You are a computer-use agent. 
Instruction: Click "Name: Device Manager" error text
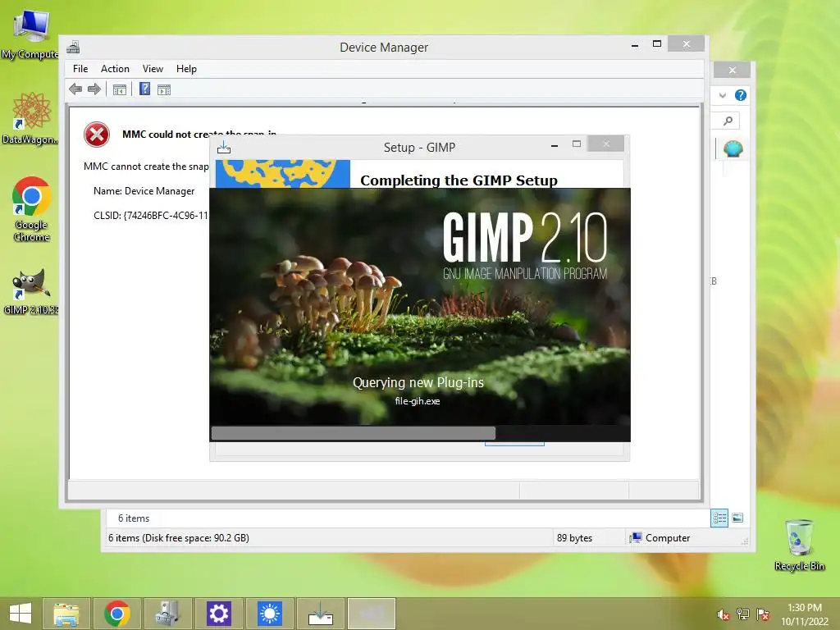coord(144,190)
